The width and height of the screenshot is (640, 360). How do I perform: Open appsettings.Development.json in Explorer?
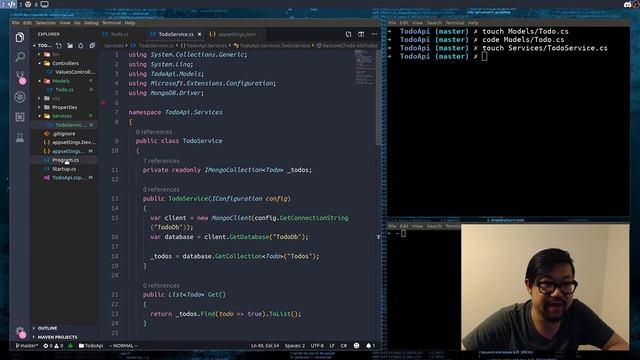point(69,142)
